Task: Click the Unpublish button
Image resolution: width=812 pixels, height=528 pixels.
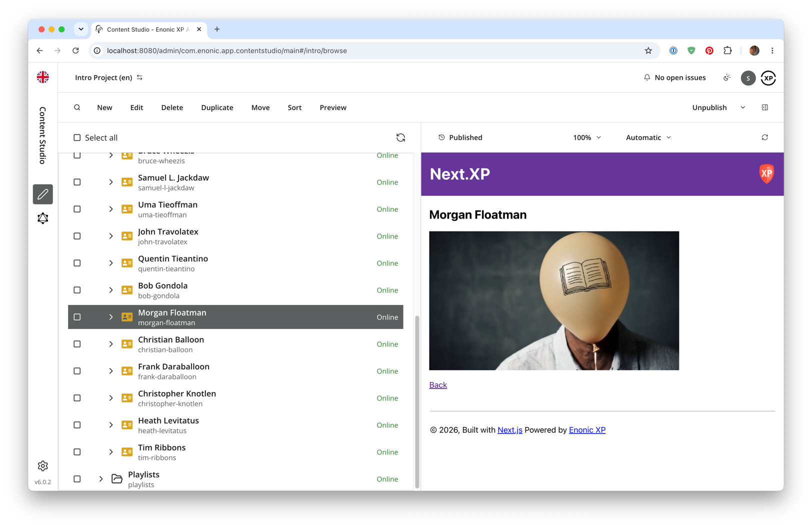Action: (709, 107)
